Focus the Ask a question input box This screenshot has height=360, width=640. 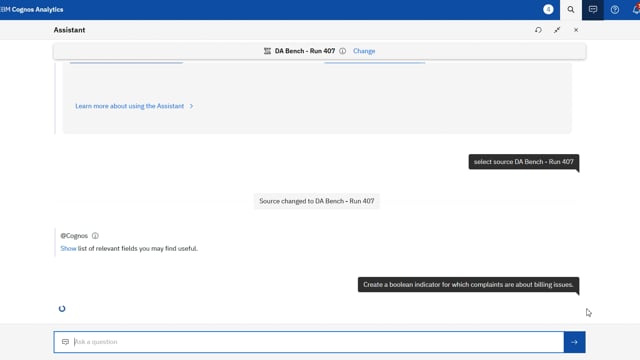coord(309,342)
